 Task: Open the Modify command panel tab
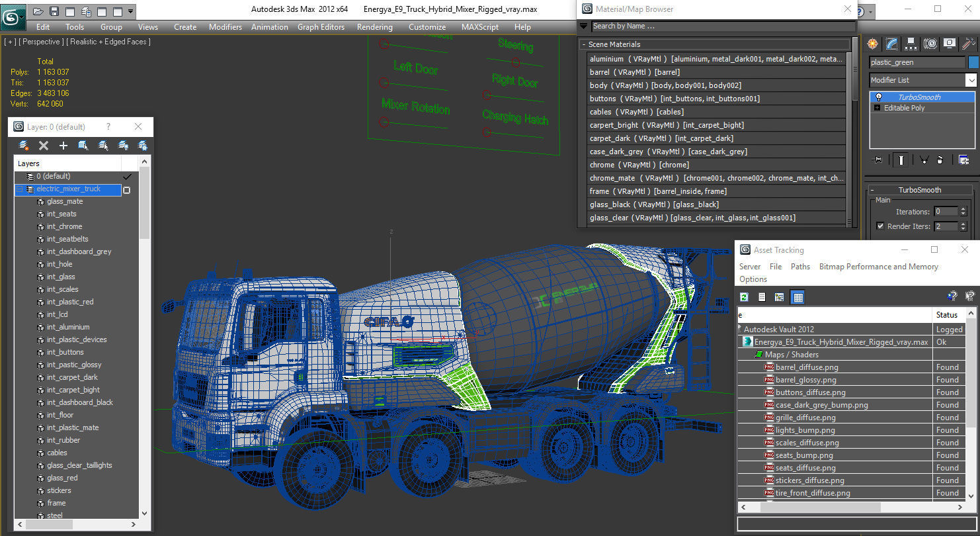pos(892,44)
